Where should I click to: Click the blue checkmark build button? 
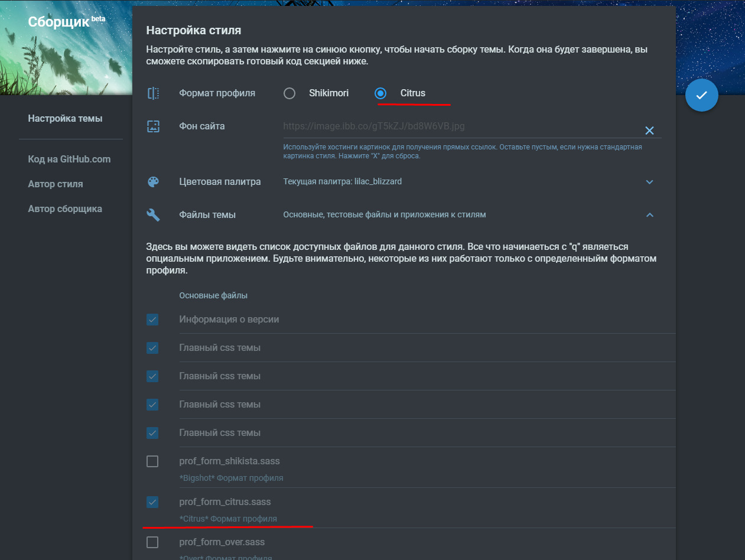701,95
